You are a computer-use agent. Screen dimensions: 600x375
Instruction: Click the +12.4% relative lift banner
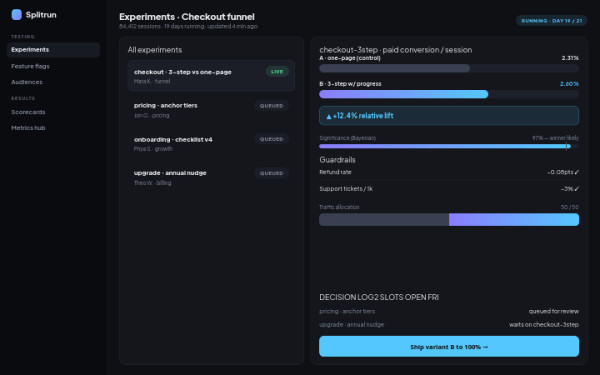click(449, 116)
